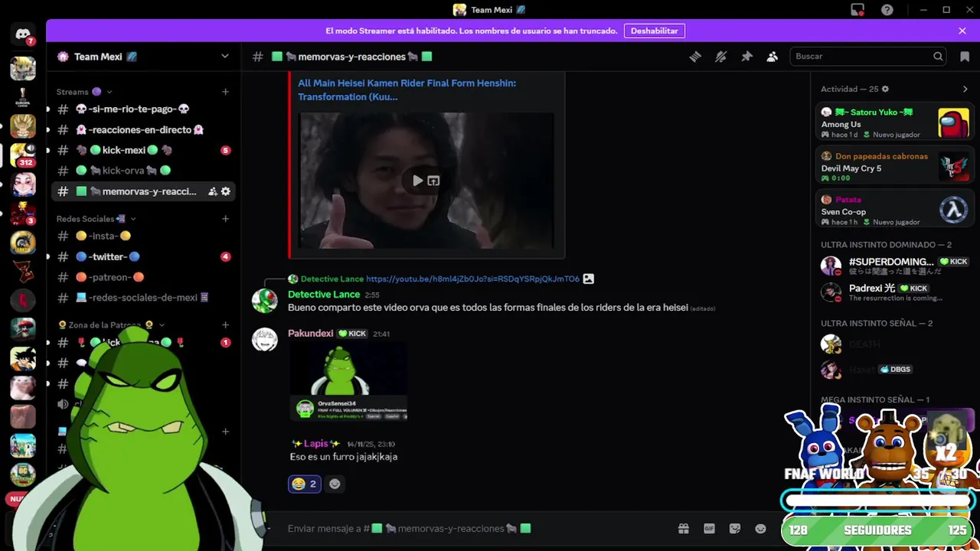This screenshot has width=980, height=551.
Task: Open server icon with 312 unread badge
Action: pyautogui.click(x=23, y=155)
